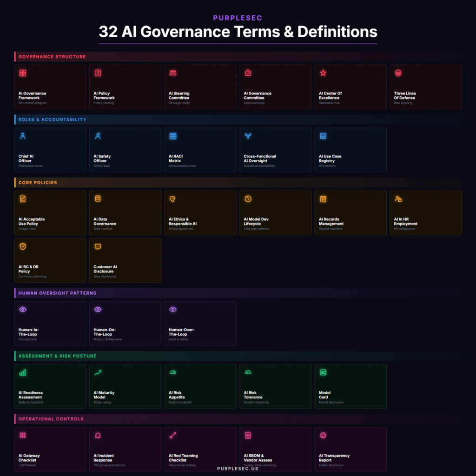Click the AI Readiness Assessment bar chart icon
This screenshot has width=476, height=476.
point(23,372)
